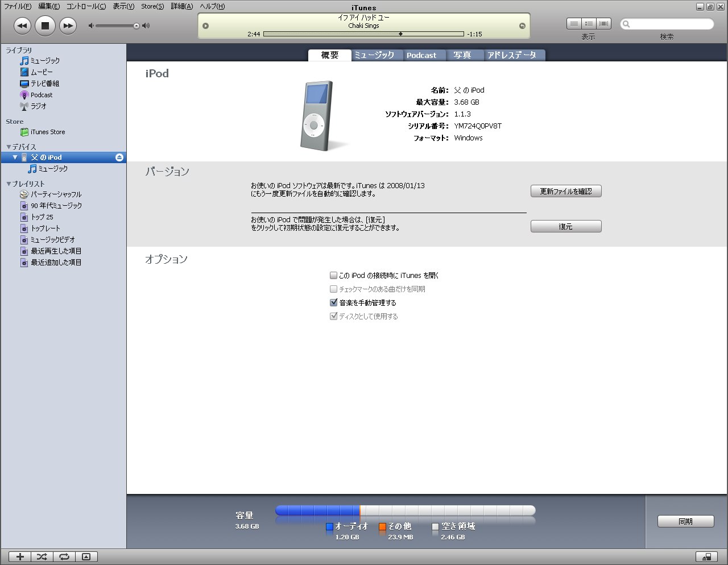Click the arrow icon on the display's left side

(x=206, y=26)
